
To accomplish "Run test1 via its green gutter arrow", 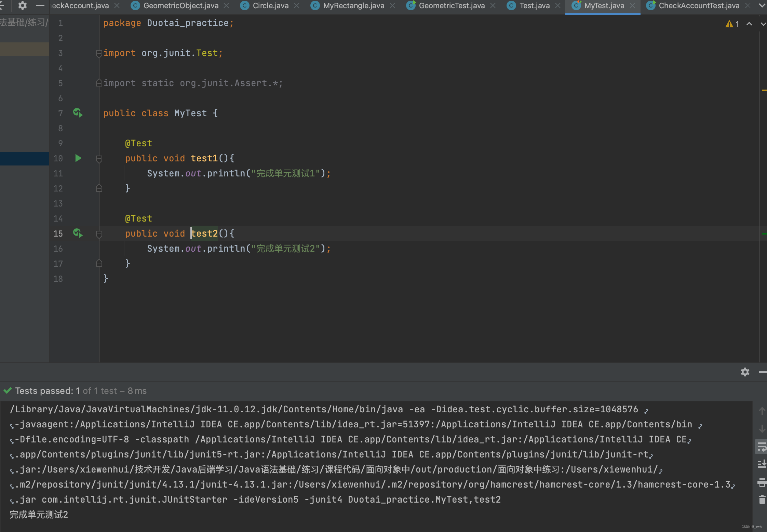I will 78,158.
